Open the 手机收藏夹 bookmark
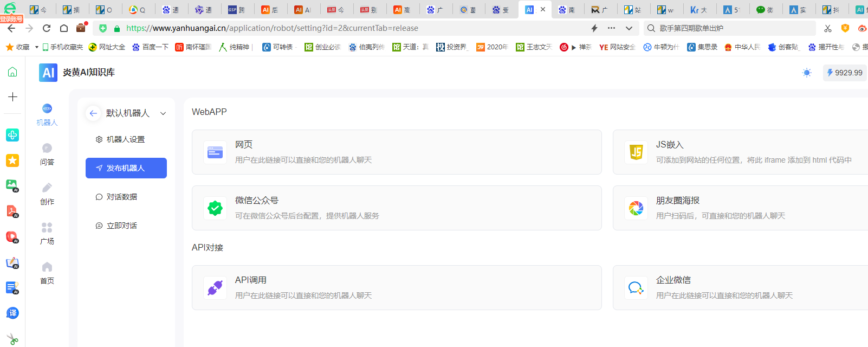This screenshot has width=868, height=347. 63,47
